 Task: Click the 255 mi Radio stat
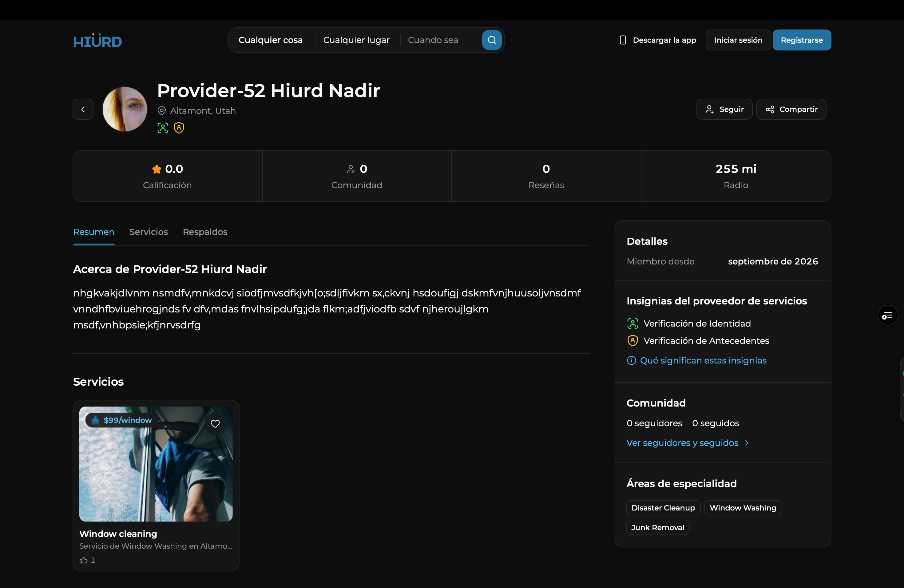pos(736,176)
